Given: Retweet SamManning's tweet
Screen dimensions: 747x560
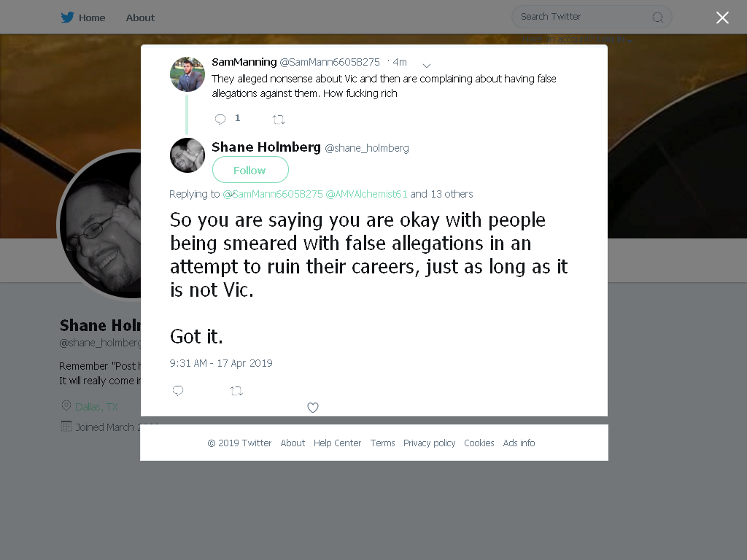Looking at the screenshot, I should (x=279, y=120).
